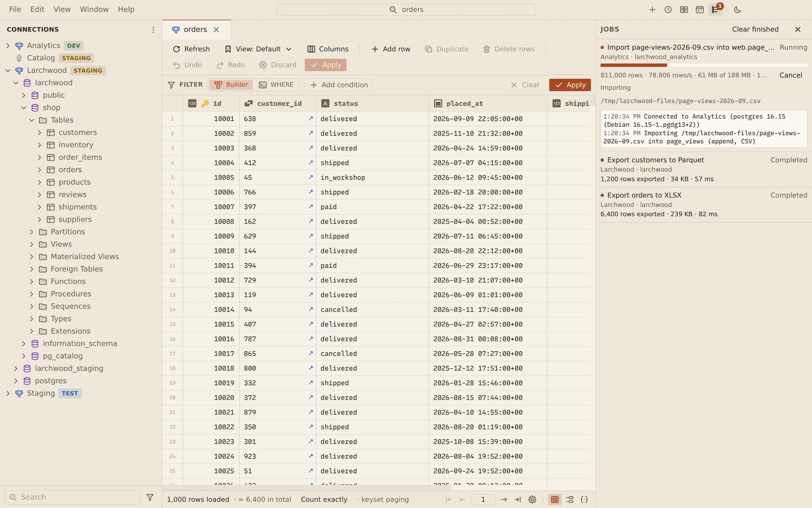Open the Window menu
Viewport: 812px width, 508px height.
(x=94, y=9)
